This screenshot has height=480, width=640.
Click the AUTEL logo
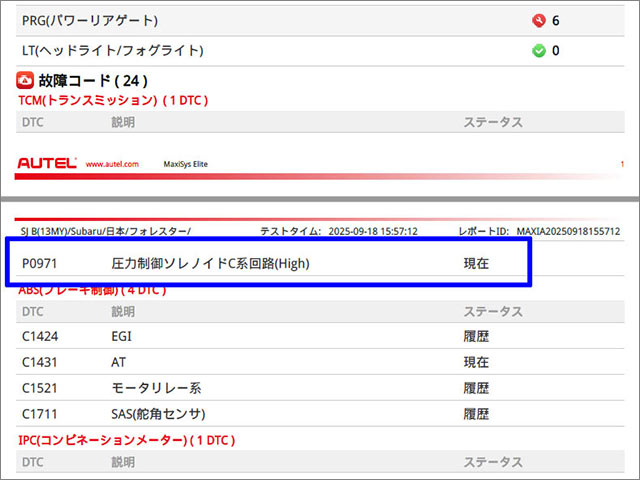(x=47, y=163)
